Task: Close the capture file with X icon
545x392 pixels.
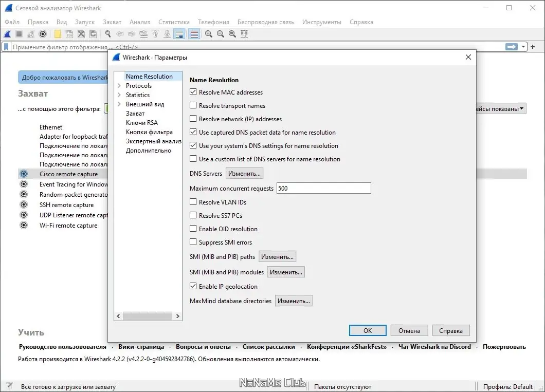Action: pyautogui.click(x=81, y=34)
